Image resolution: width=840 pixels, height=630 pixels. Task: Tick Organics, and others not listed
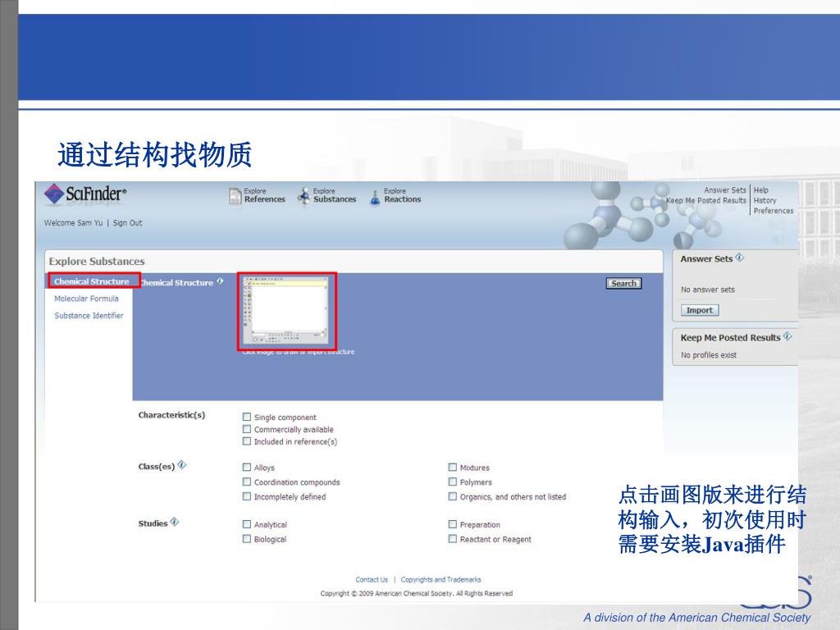tap(453, 496)
